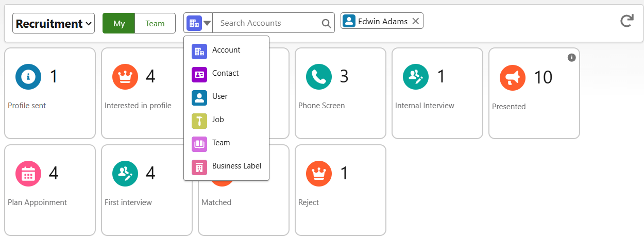Click the Plan Appoinment calendar icon

[x=28, y=174]
